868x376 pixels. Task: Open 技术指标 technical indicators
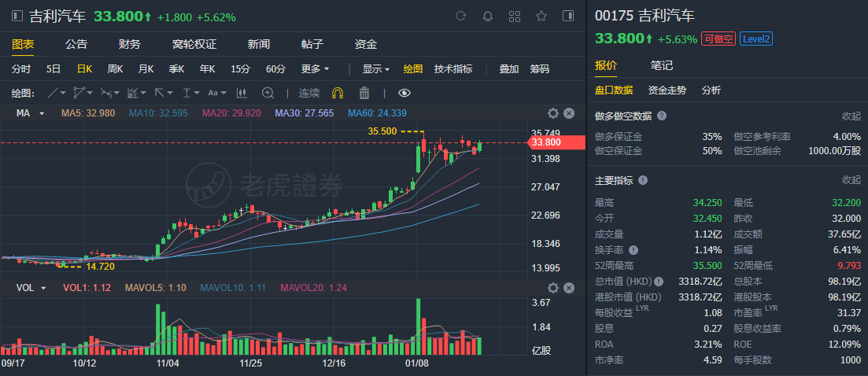(x=453, y=69)
